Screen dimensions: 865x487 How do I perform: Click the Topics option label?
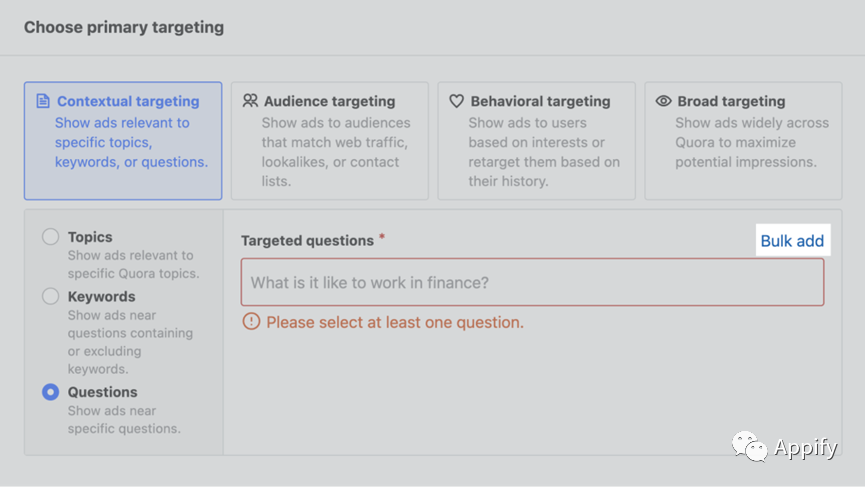click(90, 237)
